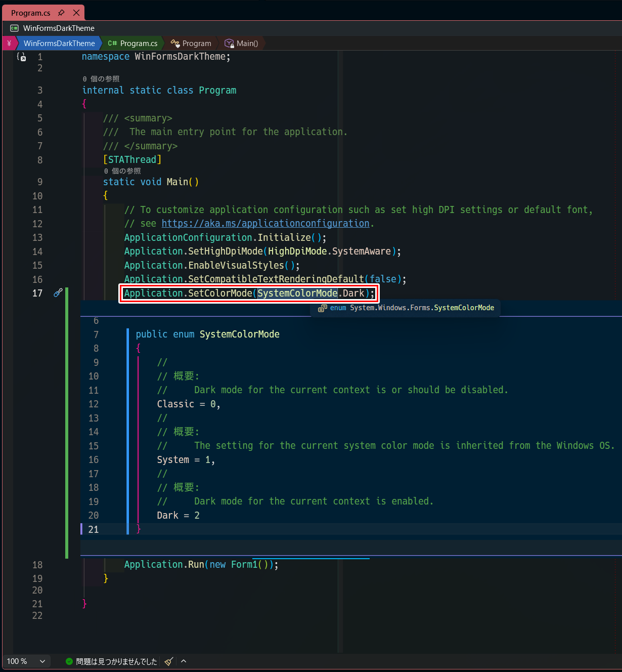Open the WinFormsDarkTheme project navigation dropdown
The image size is (622, 672).
59,44
